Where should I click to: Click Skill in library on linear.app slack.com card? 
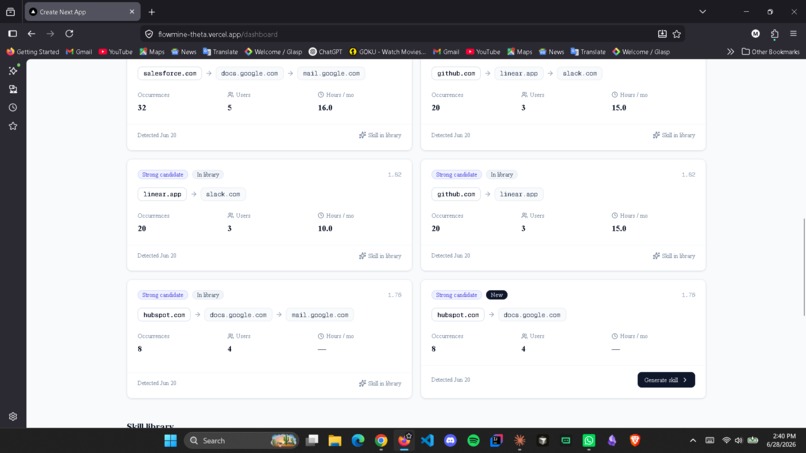(x=380, y=256)
